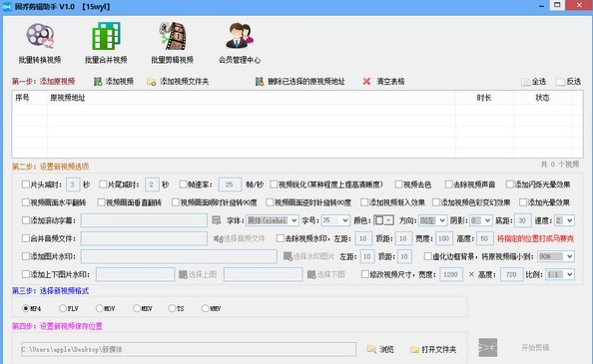The width and height of the screenshot is (593, 364).
Task: Click the 时长 column header
Action: (x=484, y=98)
